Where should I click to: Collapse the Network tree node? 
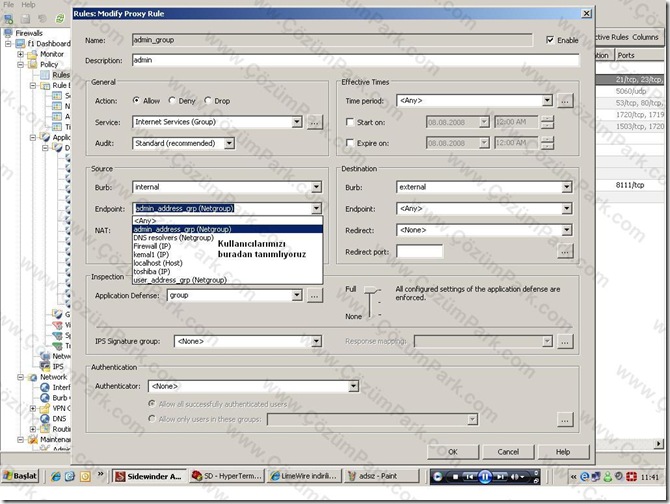pyautogui.click(x=20, y=377)
